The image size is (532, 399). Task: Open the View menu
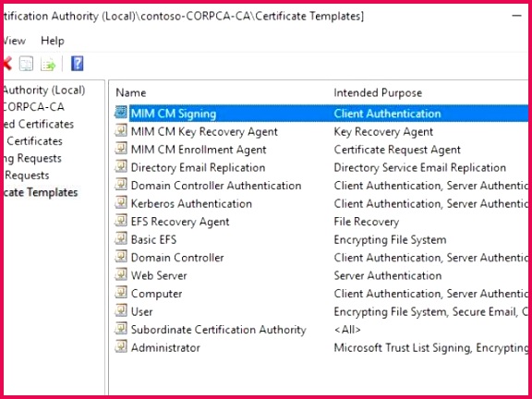[14, 41]
